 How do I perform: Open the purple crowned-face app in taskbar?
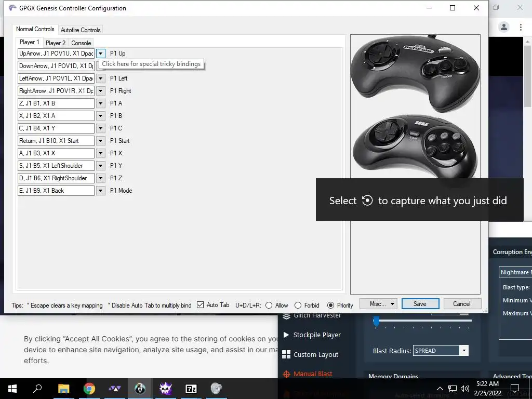point(166,389)
